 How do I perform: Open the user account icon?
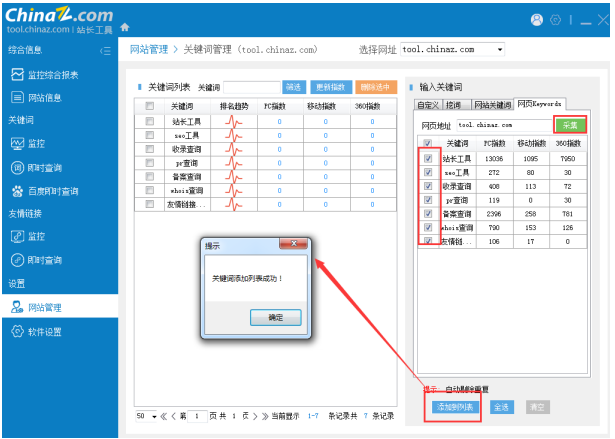point(537,20)
